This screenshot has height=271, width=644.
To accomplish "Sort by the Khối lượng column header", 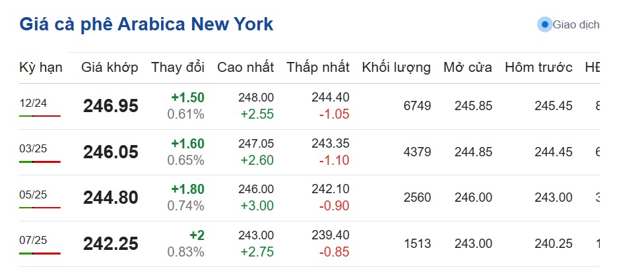I will [x=396, y=67].
